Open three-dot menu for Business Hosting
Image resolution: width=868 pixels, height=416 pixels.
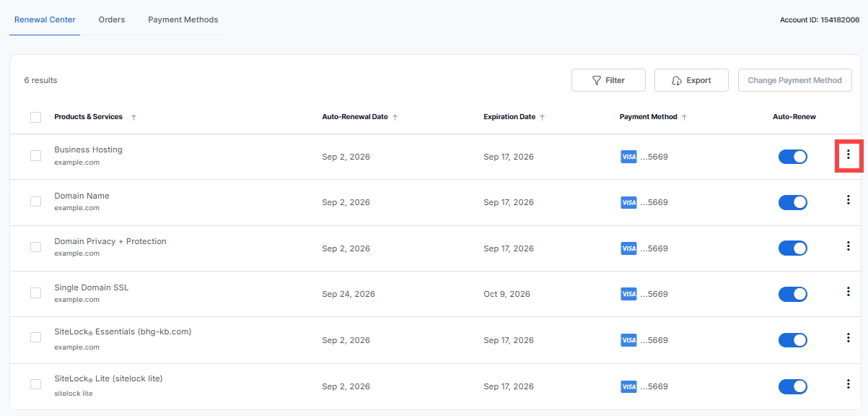pyautogui.click(x=848, y=155)
